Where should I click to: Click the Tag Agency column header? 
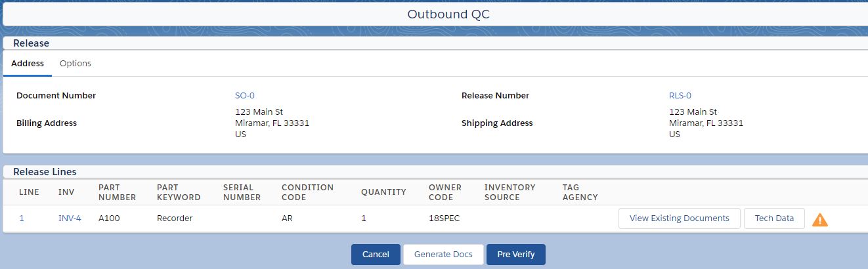(580, 192)
